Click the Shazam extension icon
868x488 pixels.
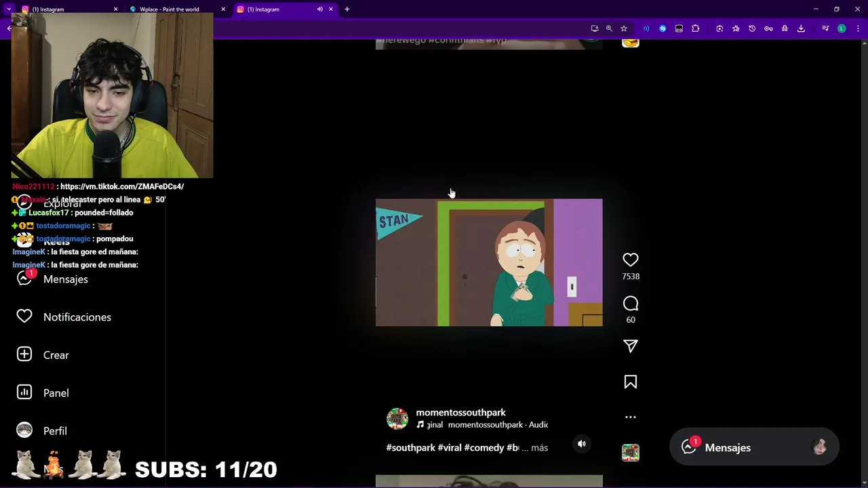663,28
